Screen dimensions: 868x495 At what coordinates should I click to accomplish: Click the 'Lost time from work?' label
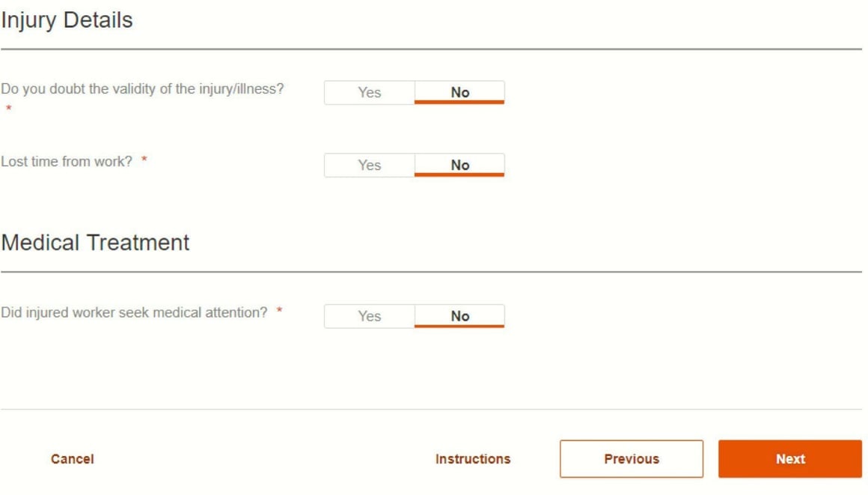(x=67, y=162)
